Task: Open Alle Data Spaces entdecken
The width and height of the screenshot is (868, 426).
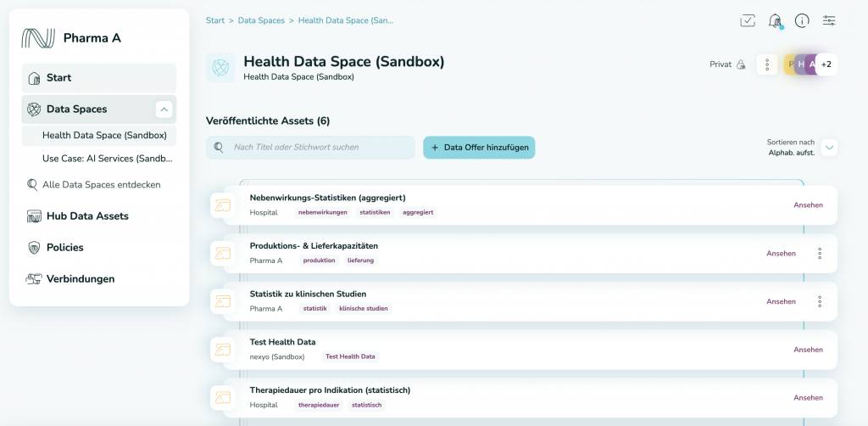Action: pyautogui.click(x=102, y=184)
